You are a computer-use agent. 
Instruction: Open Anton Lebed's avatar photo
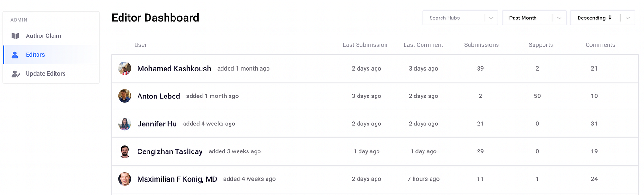click(125, 96)
